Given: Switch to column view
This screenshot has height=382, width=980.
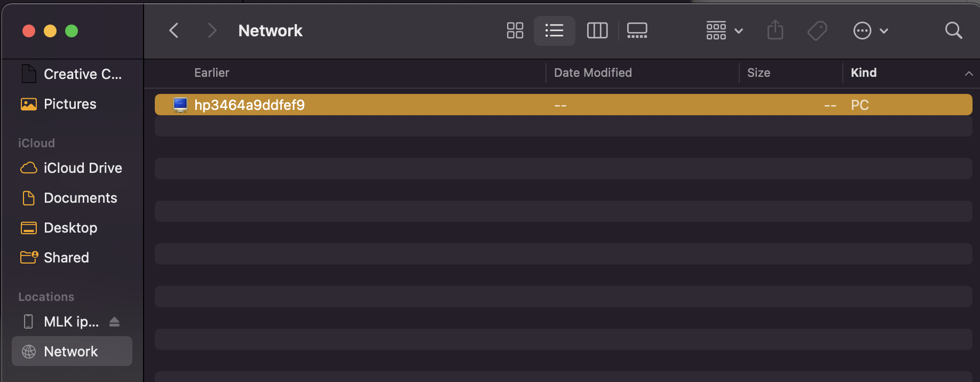Looking at the screenshot, I should [x=597, y=30].
